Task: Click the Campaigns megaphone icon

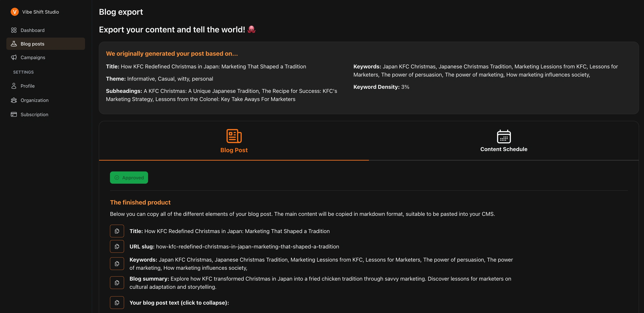Action: coord(14,57)
